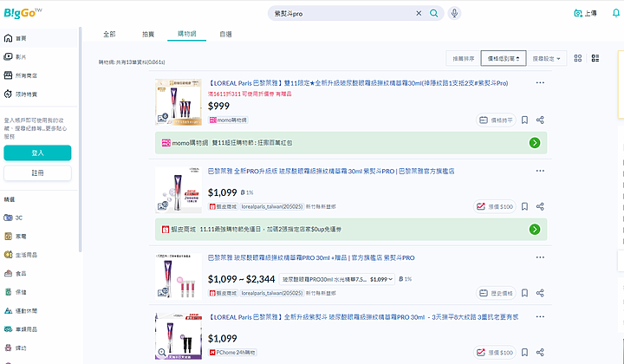Image resolution: width=624 pixels, height=364 pixels.
Task: Switch to the 全部 tab
Action: 109,34
